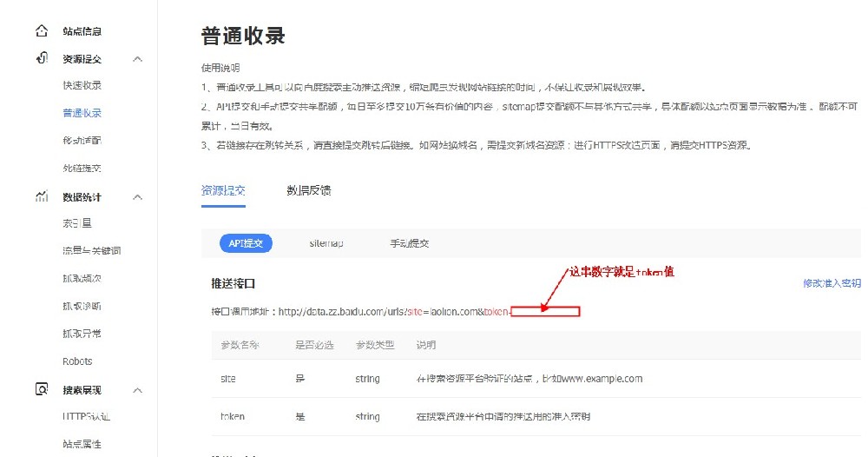Open 快速收录 in the sidebar
The width and height of the screenshot is (868, 457).
(82, 85)
